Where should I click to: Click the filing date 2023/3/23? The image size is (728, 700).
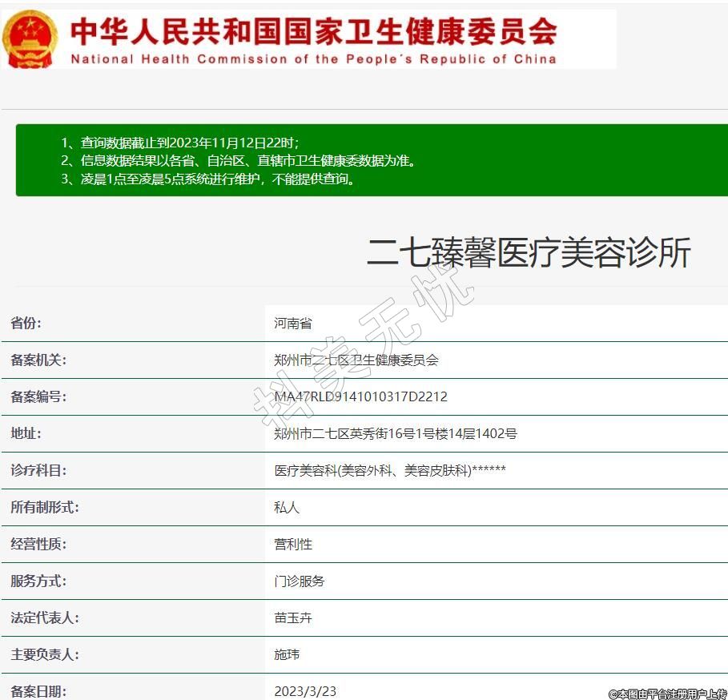click(305, 690)
